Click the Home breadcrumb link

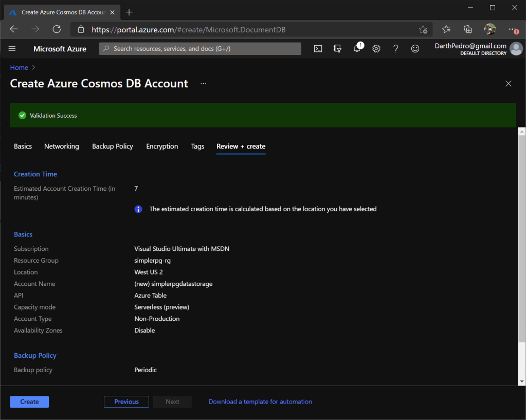[19, 67]
